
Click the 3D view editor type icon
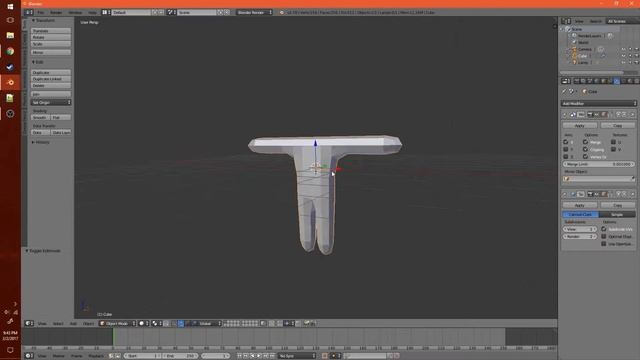click(x=29, y=324)
